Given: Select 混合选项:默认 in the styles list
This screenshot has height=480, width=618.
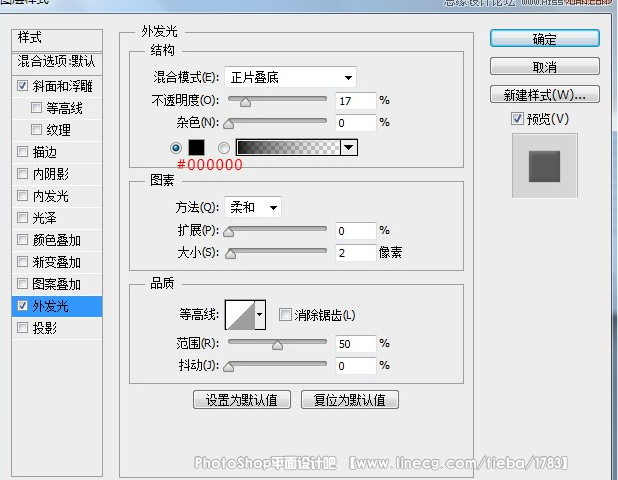Looking at the screenshot, I should pos(57,62).
